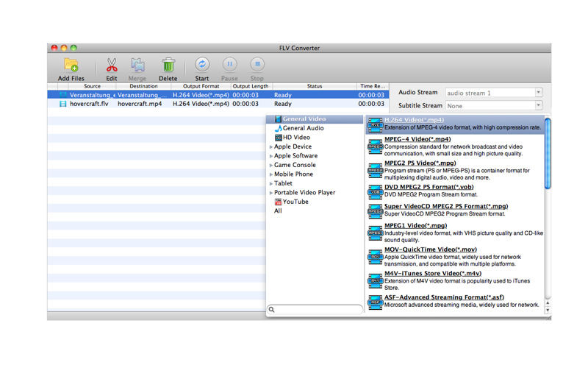Choose Super VideoCD MPEG2 PS Format link

pyautogui.click(x=446, y=206)
